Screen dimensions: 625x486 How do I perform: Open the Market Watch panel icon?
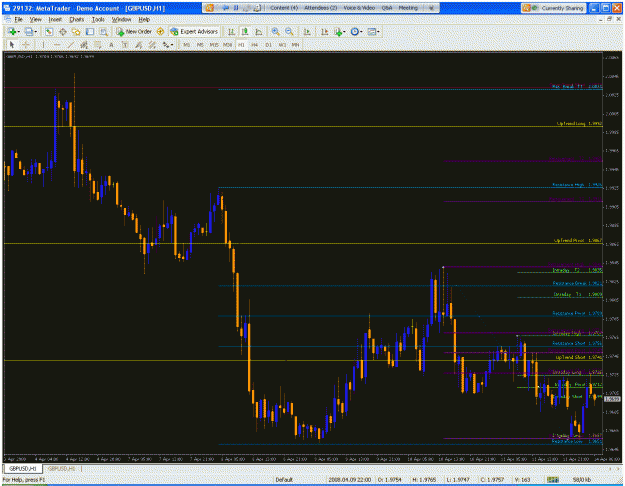(49, 31)
